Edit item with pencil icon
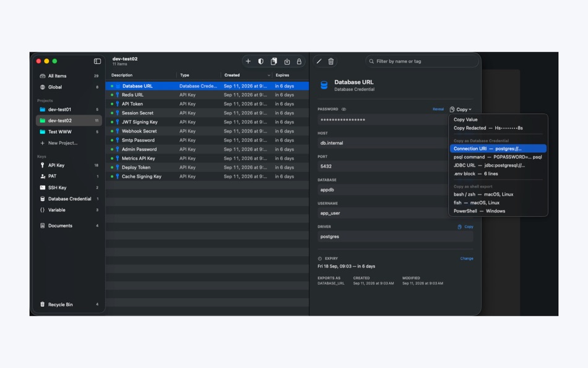This screenshot has width=588, height=368. (319, 61)
